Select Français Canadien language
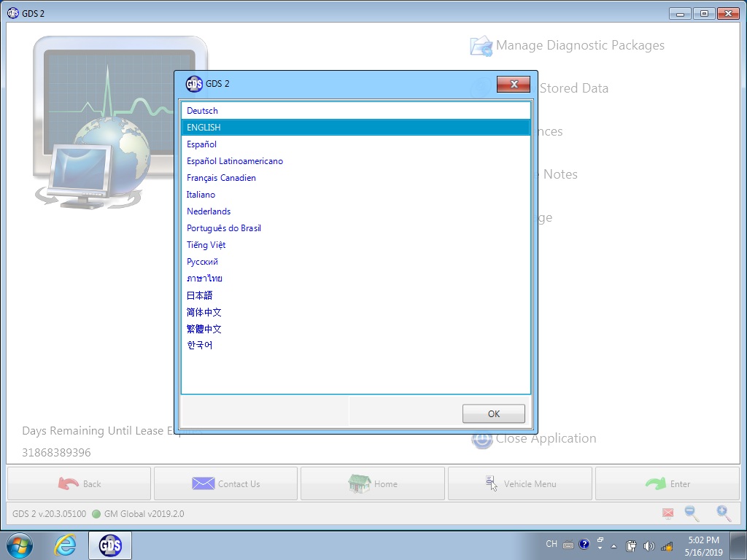747x560 pixels. click(356, 178)
